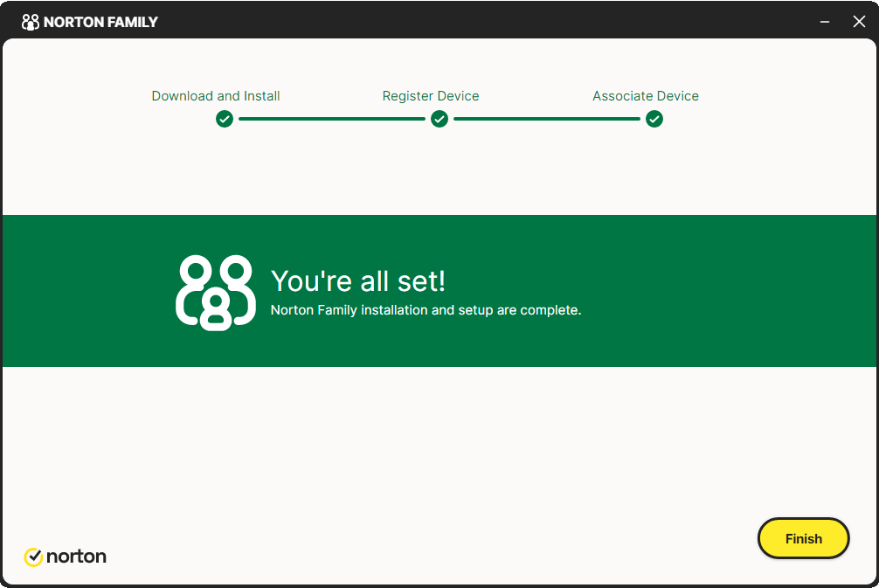This screenshot has width=879, height=588.
Task: Click the "You're all set!" heading
Action: coord(358,280)
